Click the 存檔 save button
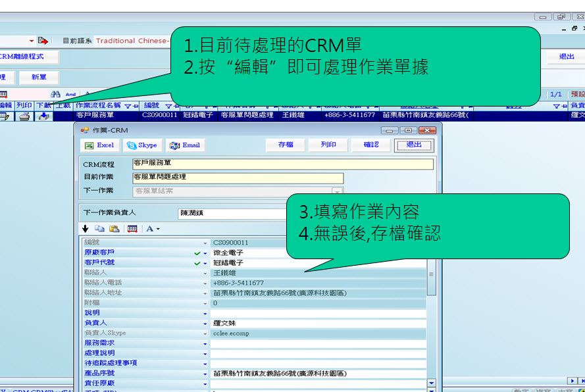Viewport: 585px width, 392px height. pos(286,145)
